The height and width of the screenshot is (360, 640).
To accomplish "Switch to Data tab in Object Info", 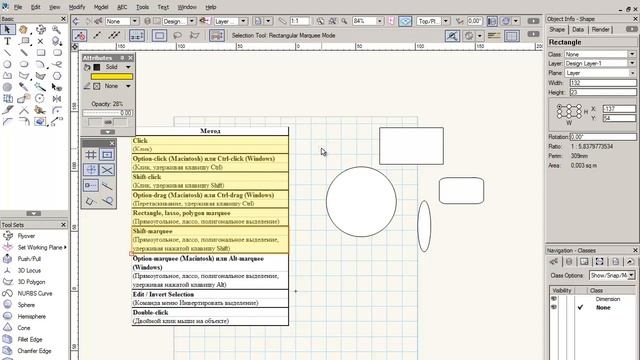I will pyautogui.click(x=578, y=29).
